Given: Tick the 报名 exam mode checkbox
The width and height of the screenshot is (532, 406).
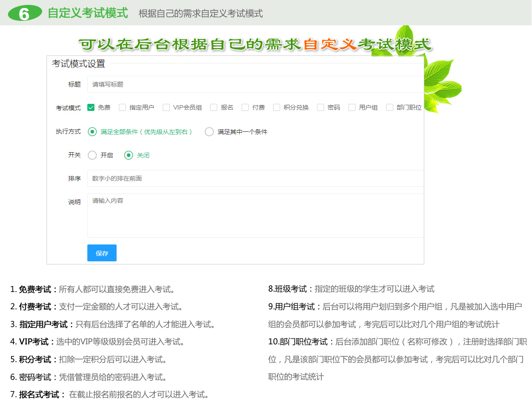Looking at the screenshot, I should click(x=214, y=107).
